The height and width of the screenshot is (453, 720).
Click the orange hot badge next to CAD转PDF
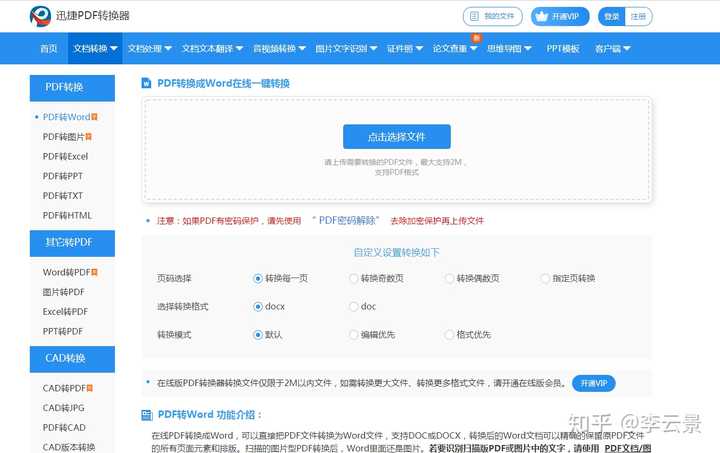(90, 388)
